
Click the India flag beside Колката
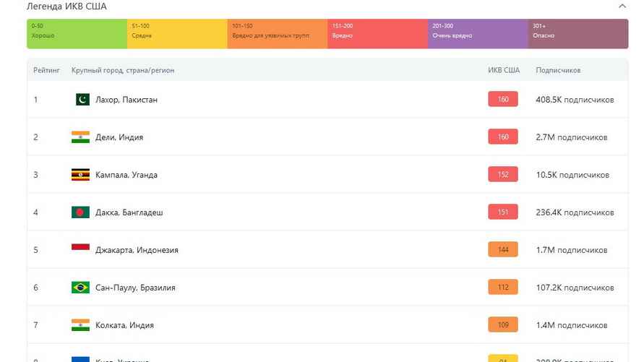point(80,325)
